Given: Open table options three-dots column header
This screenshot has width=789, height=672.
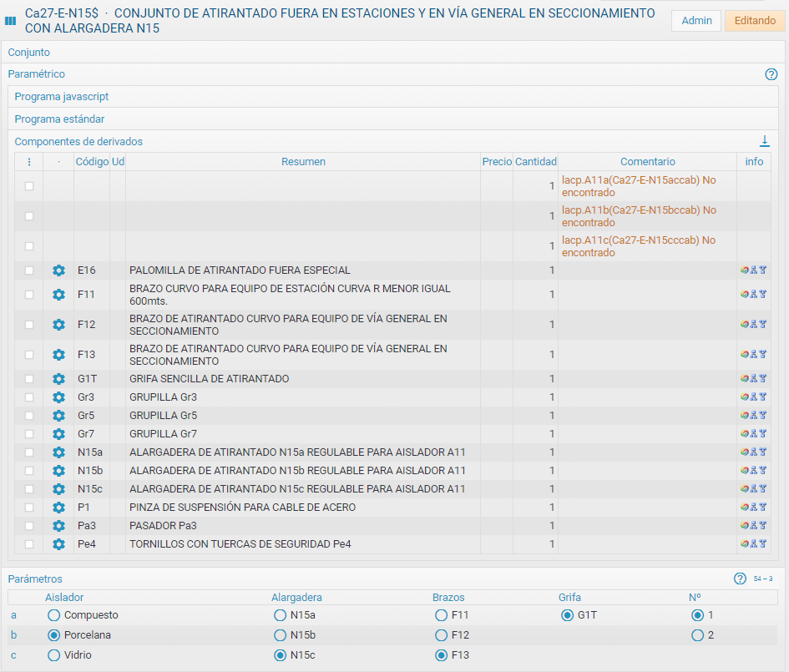Looking at the screenshot, I should click(29, 162).
